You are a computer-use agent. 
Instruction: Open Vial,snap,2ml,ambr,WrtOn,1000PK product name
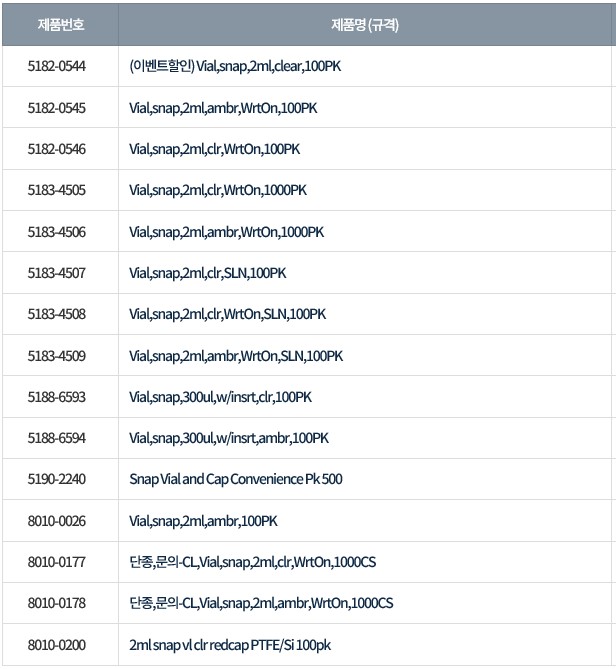click(x=226, y=232)
